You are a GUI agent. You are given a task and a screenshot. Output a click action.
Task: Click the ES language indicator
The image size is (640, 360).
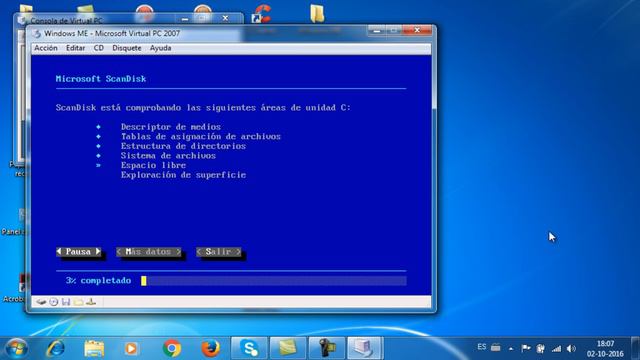(482, 347)
